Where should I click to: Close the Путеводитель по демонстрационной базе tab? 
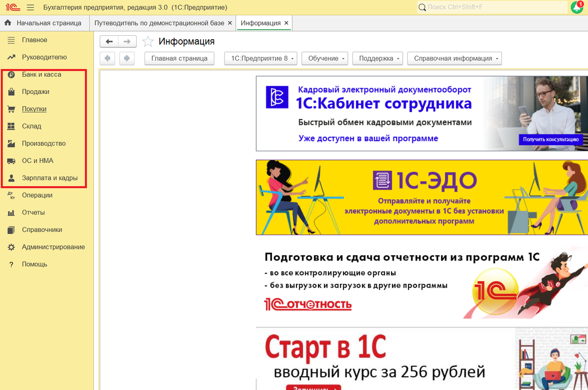tap(230, 23)
